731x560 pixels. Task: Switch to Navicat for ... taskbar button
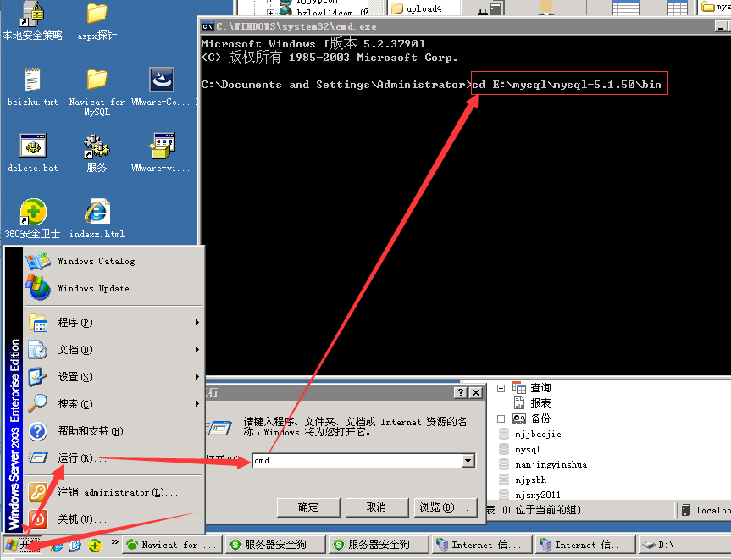[172, 545]
